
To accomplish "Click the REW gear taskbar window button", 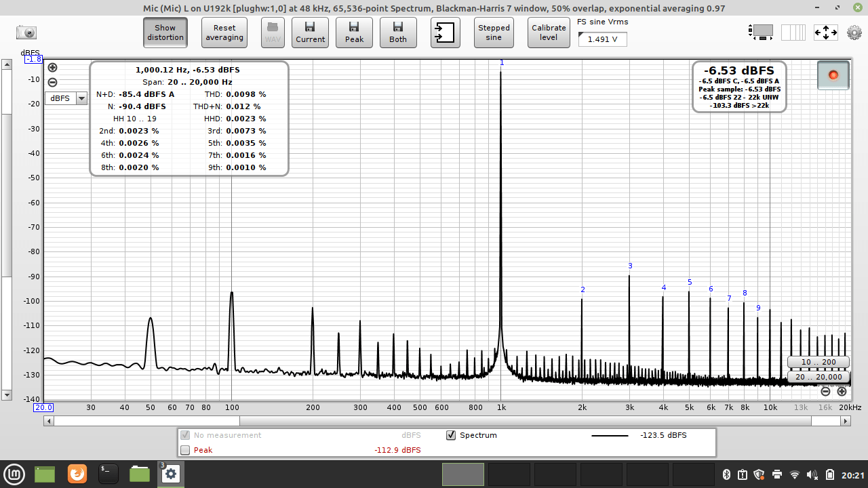I will click(x=170, y=474).
